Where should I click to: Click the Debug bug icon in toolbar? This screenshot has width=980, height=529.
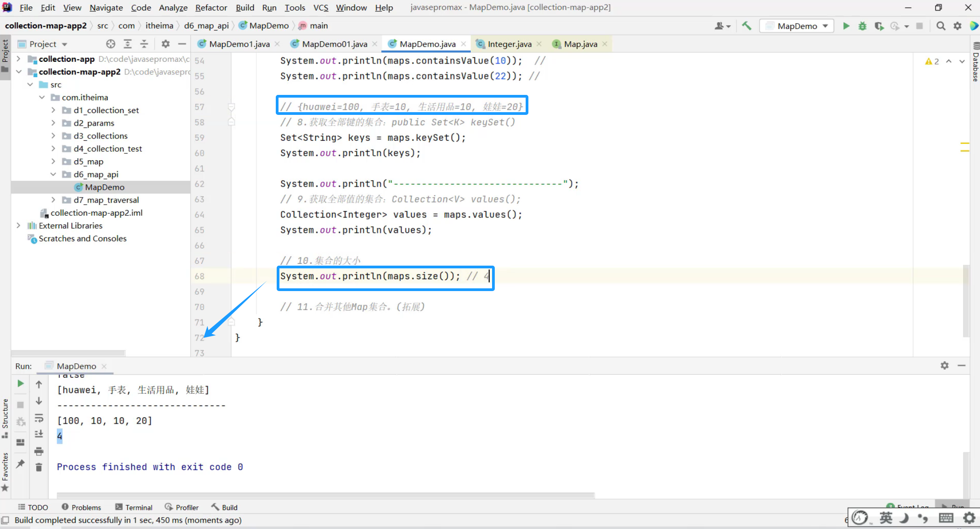point(862,26)
